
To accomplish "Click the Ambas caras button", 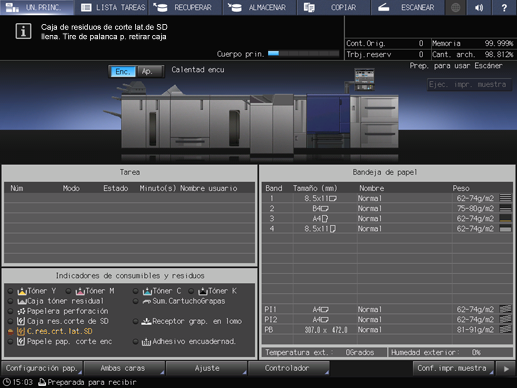I will [x=124, y=368].
